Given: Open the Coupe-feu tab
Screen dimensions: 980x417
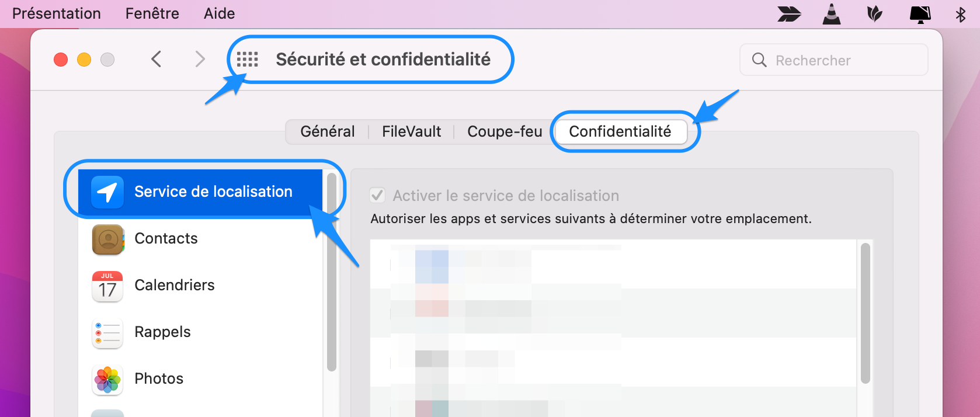Looking at the screenshot, I should 505,131.
